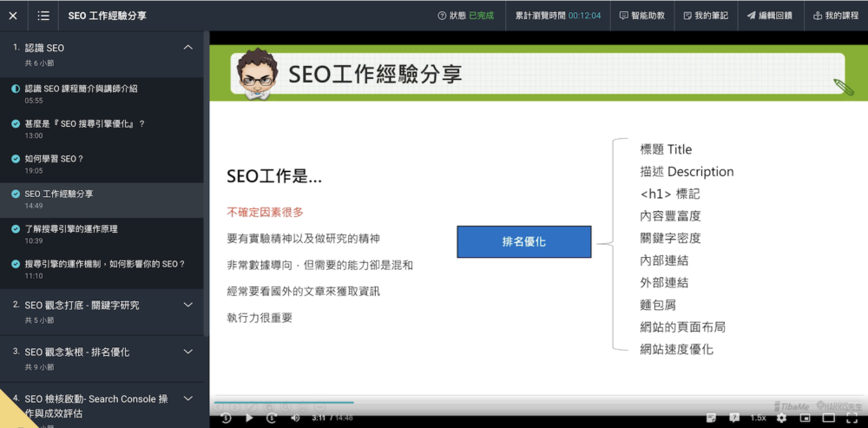Toggle theater mode view
868x428 pixels.
coord(828,418)
